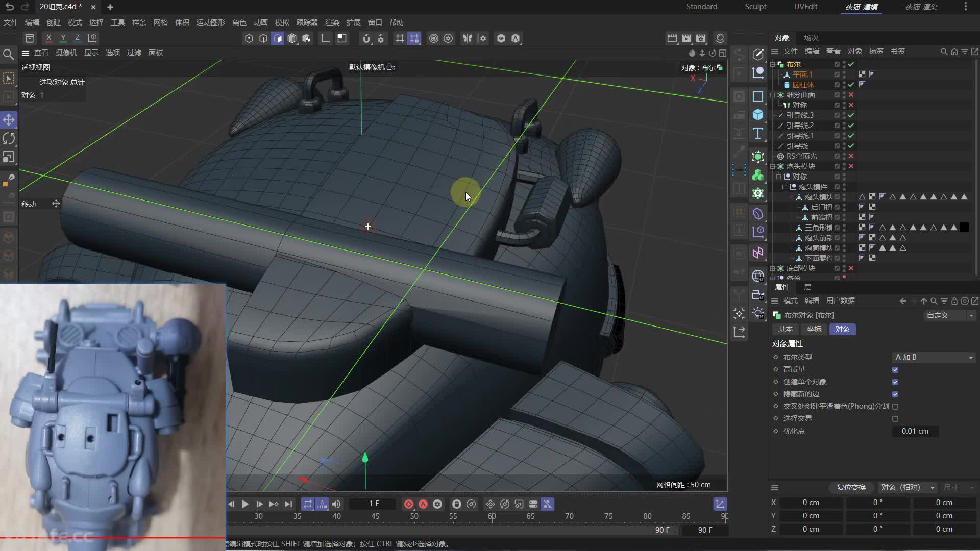This screenshot has width=980, height=551.
Task: Click the symmetry butterfly icon in toolbar
Action: pos(468,38)
